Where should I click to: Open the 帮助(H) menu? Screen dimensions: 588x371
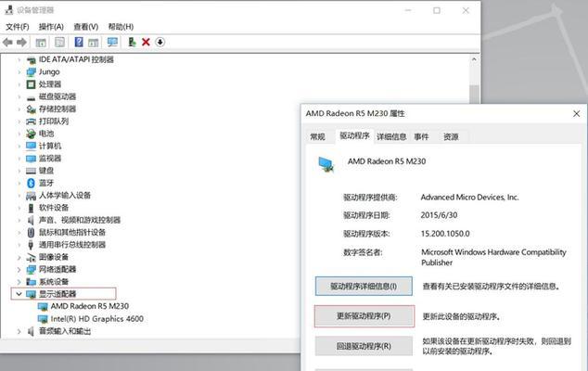point(121,27)
